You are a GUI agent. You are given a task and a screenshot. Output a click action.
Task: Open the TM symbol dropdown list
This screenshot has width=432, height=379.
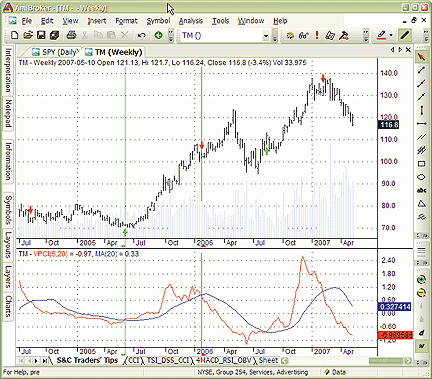click(266, 36)
